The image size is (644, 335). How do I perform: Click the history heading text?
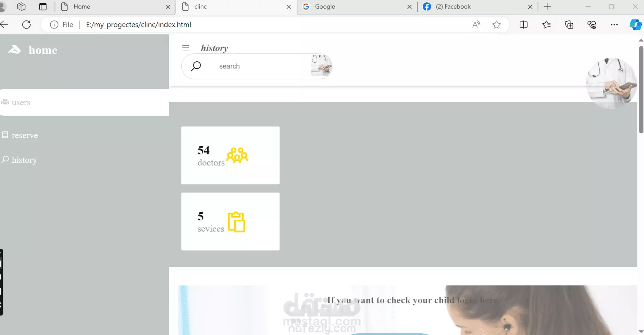click(x=214, y=48)
